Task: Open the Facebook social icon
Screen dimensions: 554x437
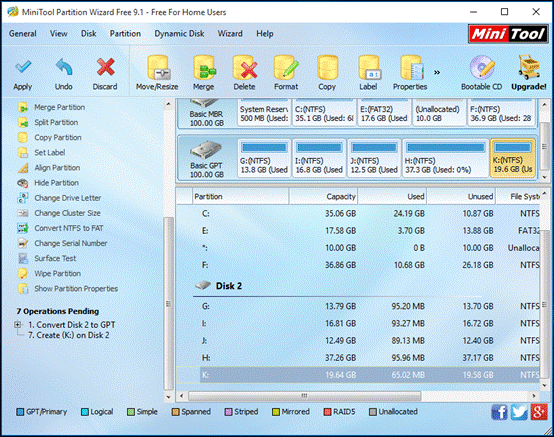Action: pos(499,412)
